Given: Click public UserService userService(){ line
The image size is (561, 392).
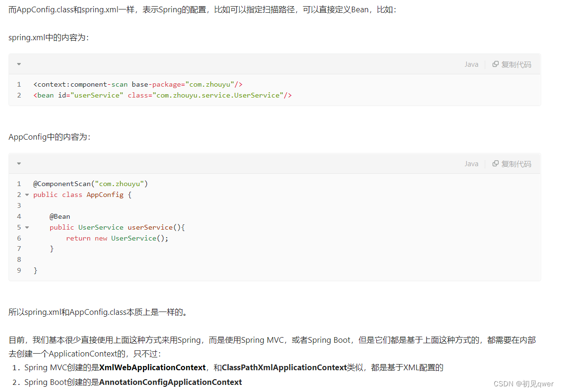Looking at the screenshot, I should click(x=117, y=227).
